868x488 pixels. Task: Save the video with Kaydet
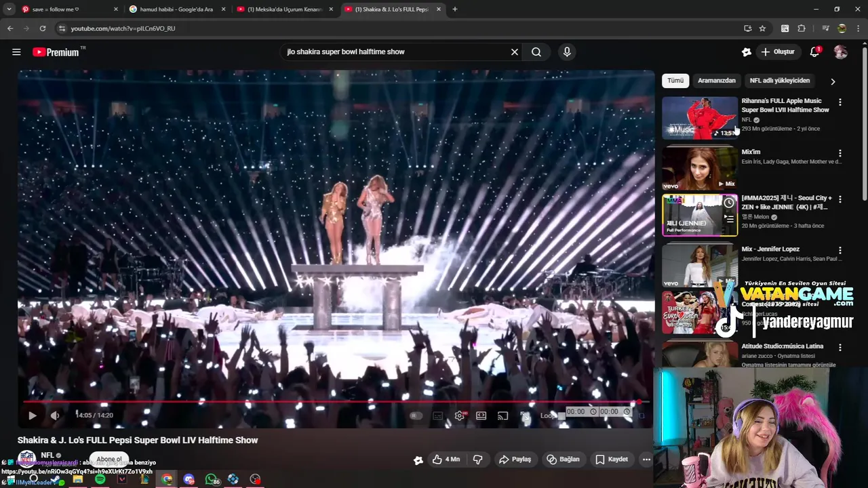click(x=612, y=460)
